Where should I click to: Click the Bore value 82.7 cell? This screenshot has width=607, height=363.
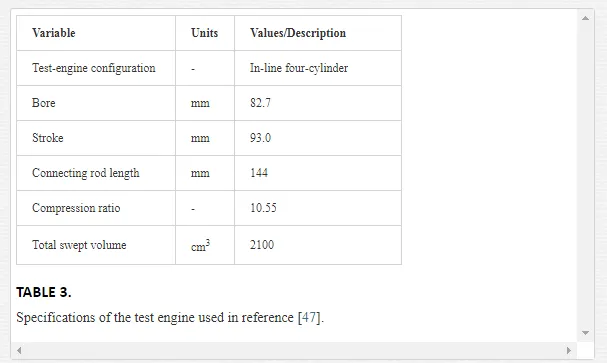318,103
